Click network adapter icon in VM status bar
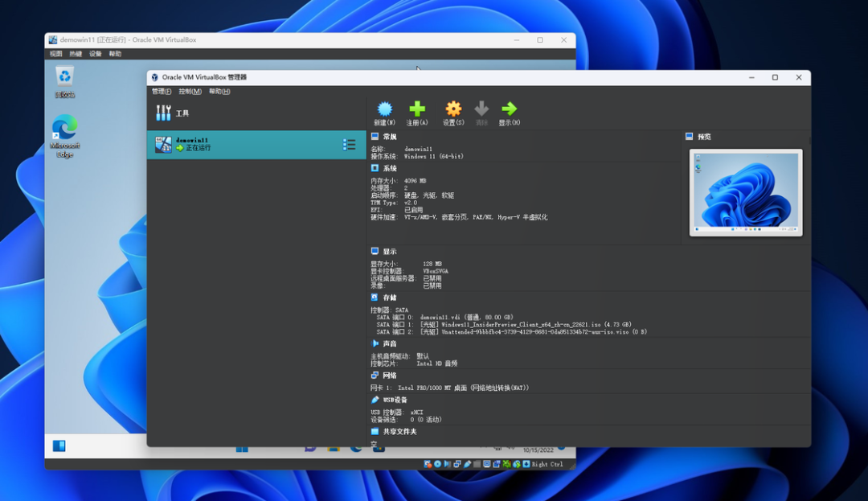This screenshot has width=868, height=501. (x=457, y=464)
